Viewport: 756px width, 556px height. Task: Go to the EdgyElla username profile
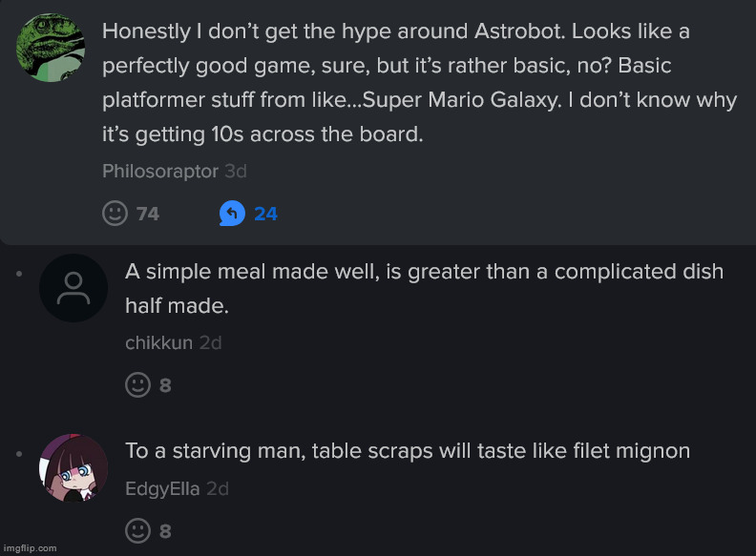pos(162,488)
